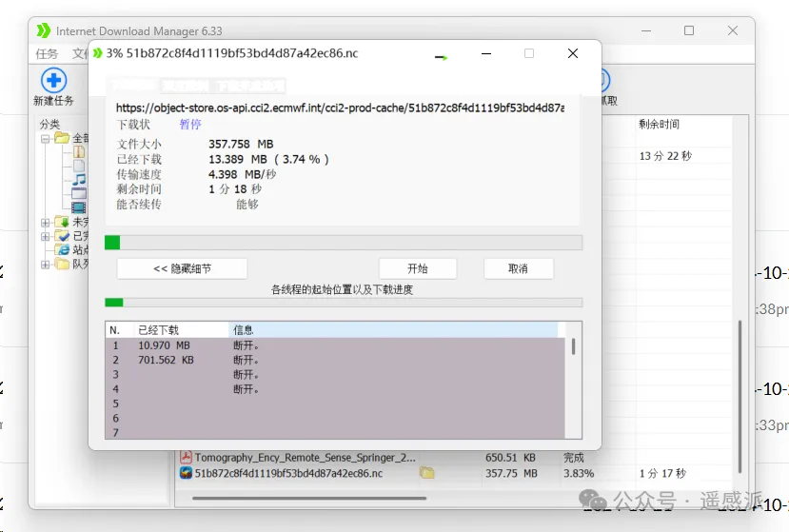Click the 3.83% status cell

click(x=579, y=474)
